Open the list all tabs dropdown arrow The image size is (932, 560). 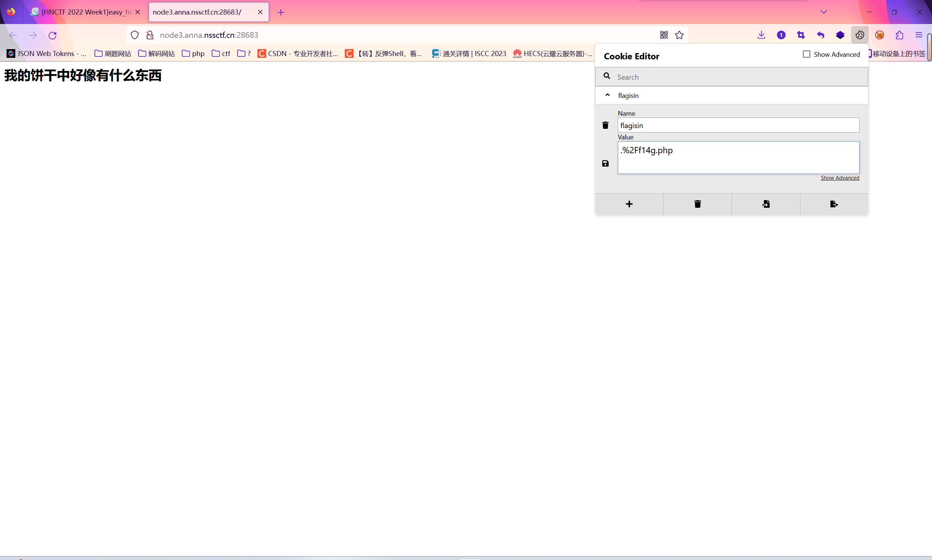824,12
